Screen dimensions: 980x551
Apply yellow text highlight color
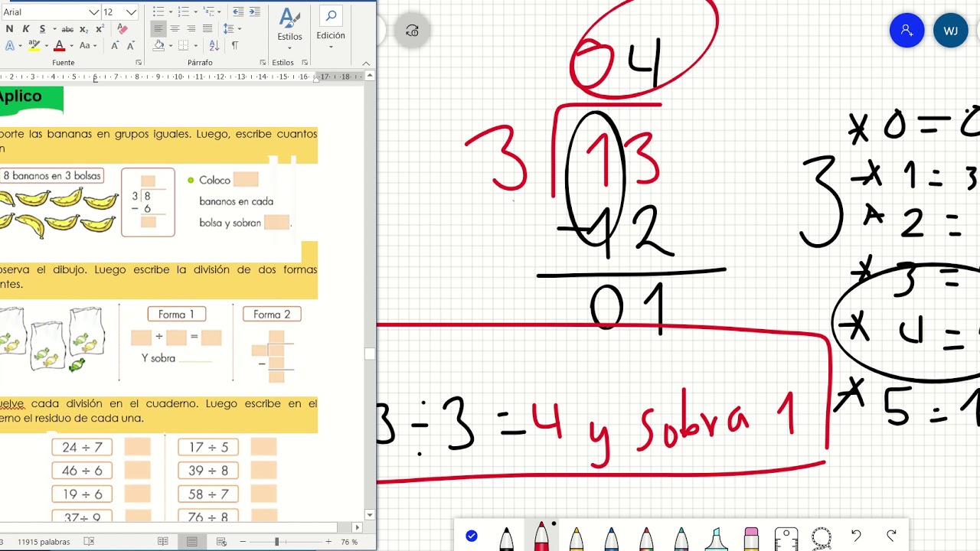(x=34, y=46)
